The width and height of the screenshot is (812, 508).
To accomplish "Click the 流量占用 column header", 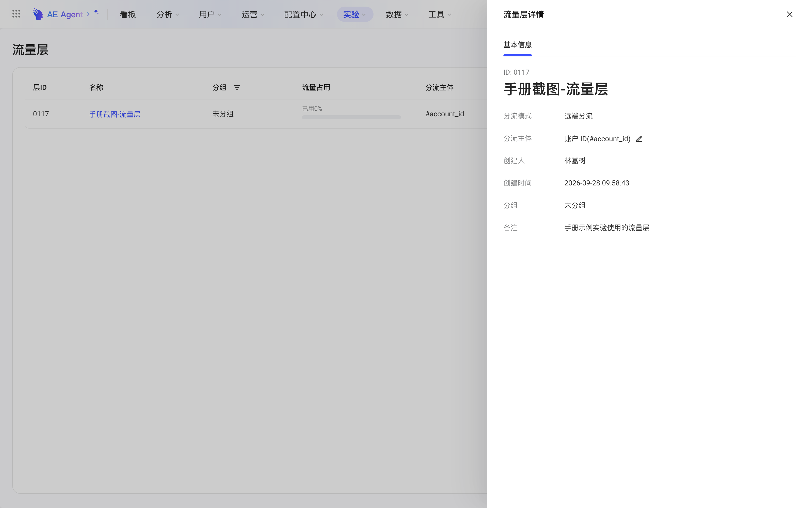I will coord(316,88).
